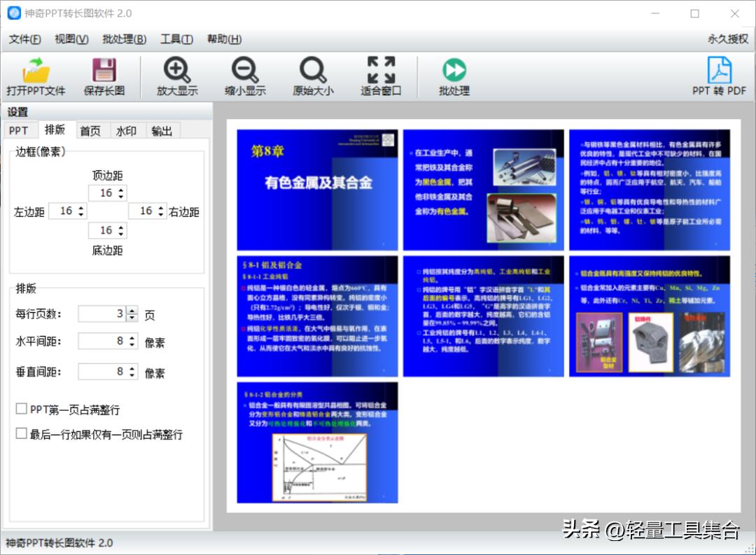Switch to the 水印 tab
This screenshot has height=555, width=756.
[127, 130]
